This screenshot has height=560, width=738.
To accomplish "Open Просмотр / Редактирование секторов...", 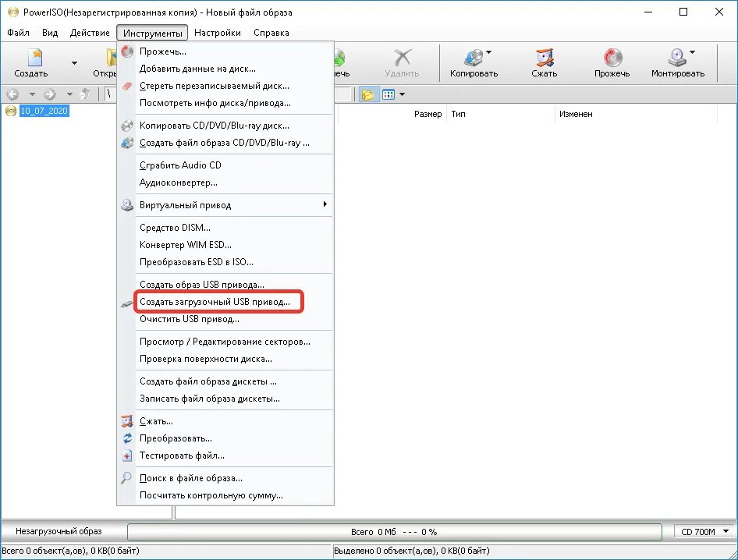I will [x=225, y=342].
